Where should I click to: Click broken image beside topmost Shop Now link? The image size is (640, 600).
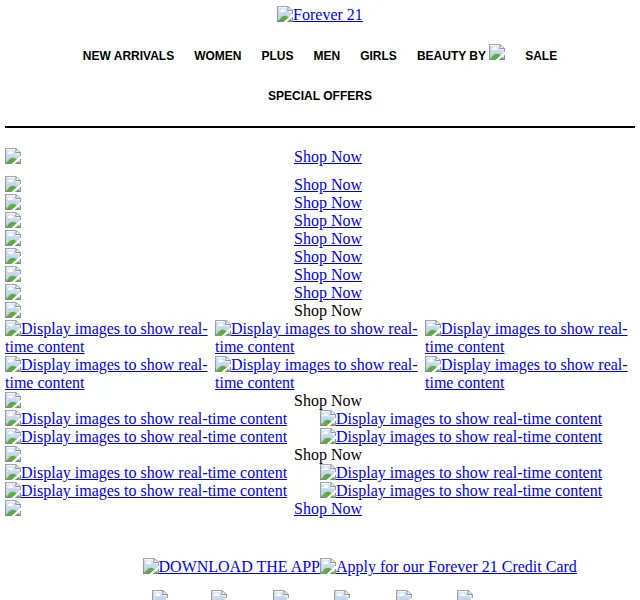[13, 156]
